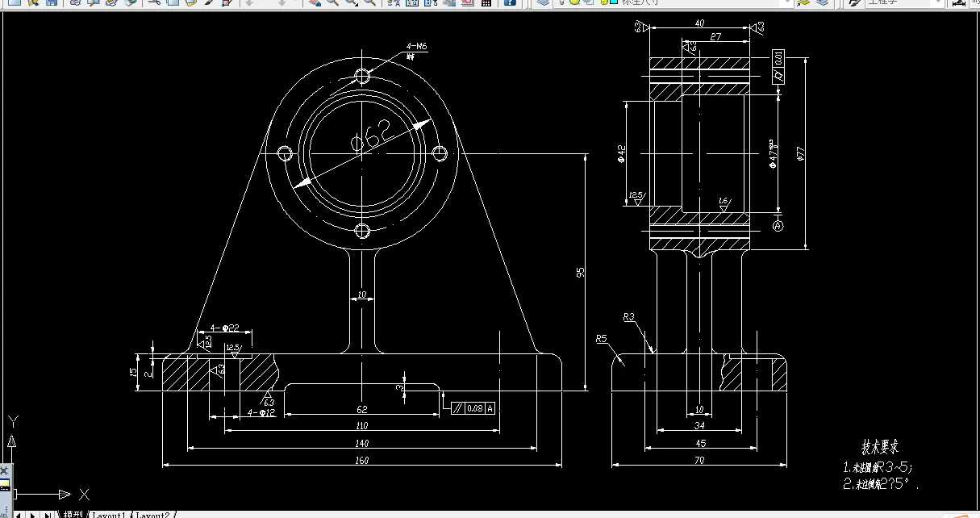Screen dimensions: 980x518
Task: Toggle the layer lock padlock icon
Action: click(604, 4)
